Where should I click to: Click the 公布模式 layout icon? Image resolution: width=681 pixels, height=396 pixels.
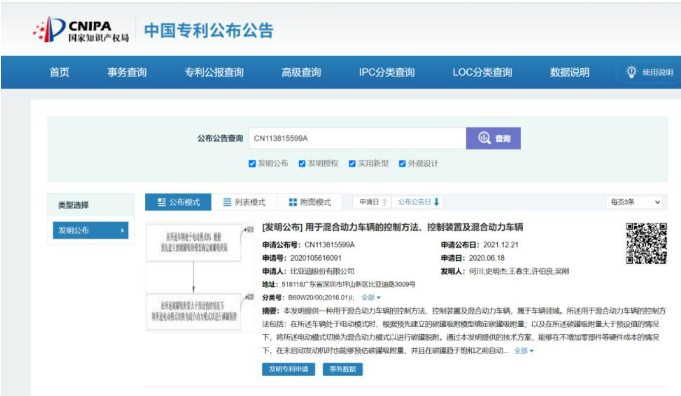coord(162,202)
